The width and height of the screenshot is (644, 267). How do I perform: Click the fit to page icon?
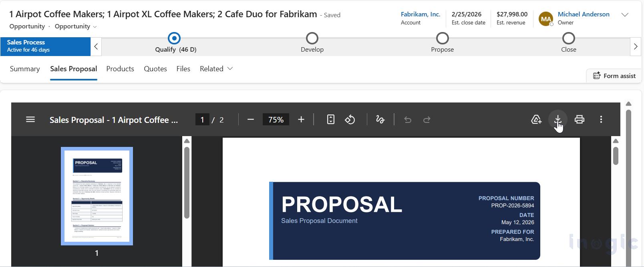[330, 120]
